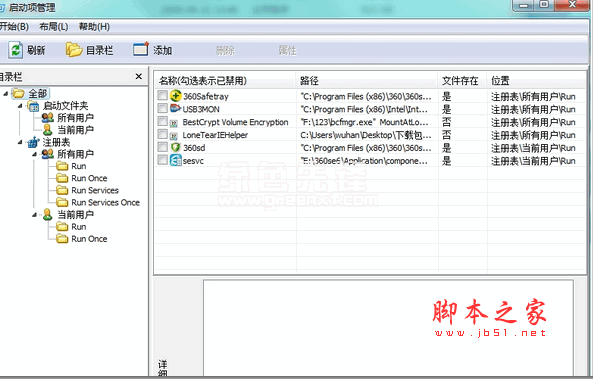Check the box for 360Safetray
Viewport: 593px width, 379px height.
(x=163, y=95)
